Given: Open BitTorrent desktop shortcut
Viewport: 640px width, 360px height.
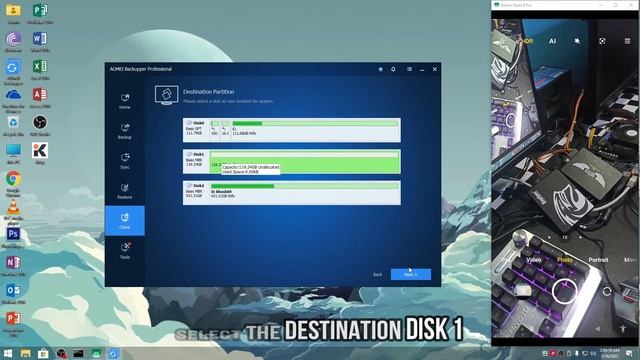Looking at the screenshot, I should coord(13,42).
